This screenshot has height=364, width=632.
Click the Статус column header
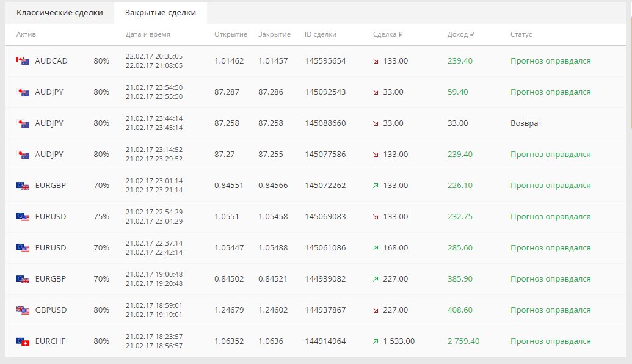(x=521, y=35)
